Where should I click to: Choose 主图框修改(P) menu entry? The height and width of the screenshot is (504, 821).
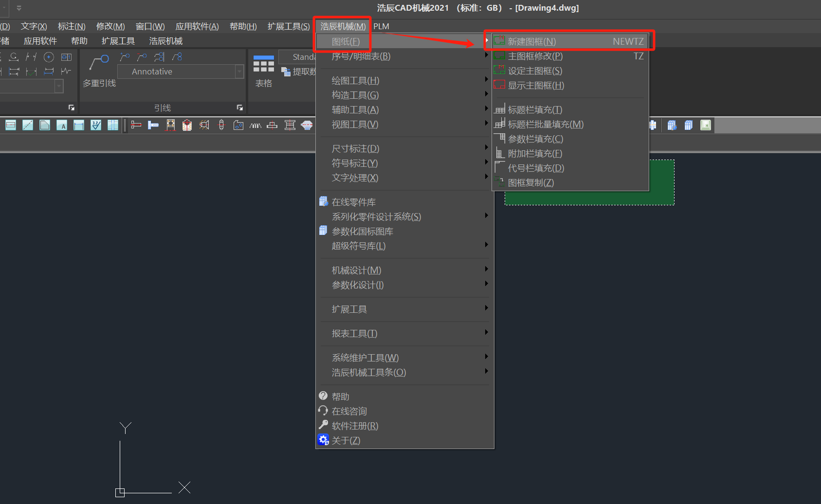point(570,56)
